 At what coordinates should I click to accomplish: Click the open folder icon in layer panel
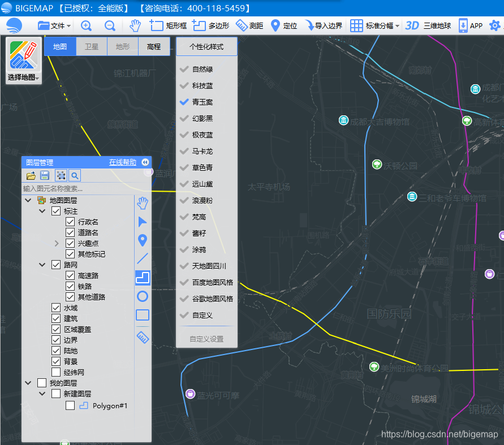coord(31,175)
